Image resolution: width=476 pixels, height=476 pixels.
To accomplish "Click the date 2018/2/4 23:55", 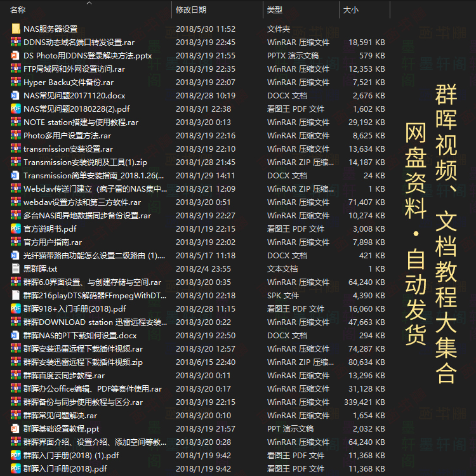I will click(x=203, y=268).
